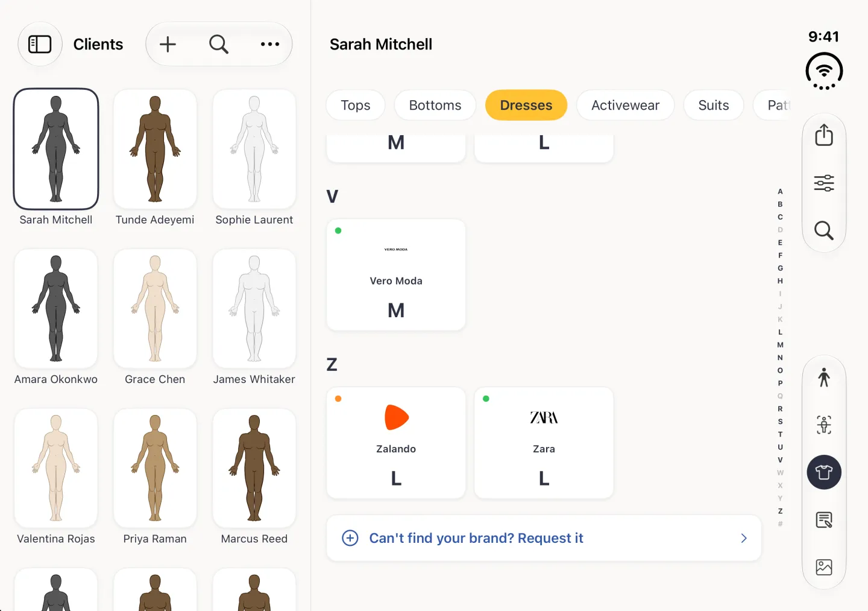
Task: Select the t-shirt clothing sizes icon
Action: click(x=824, y=472)
